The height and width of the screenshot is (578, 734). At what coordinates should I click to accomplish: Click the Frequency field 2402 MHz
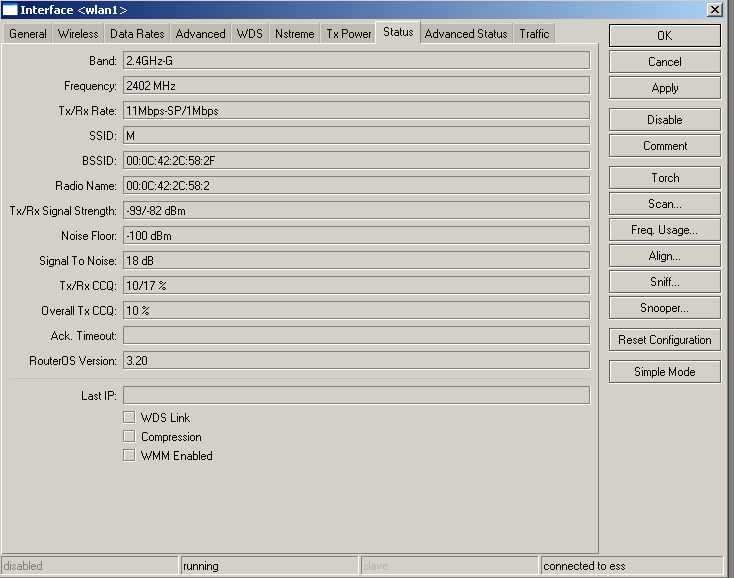tap(356, 86)
